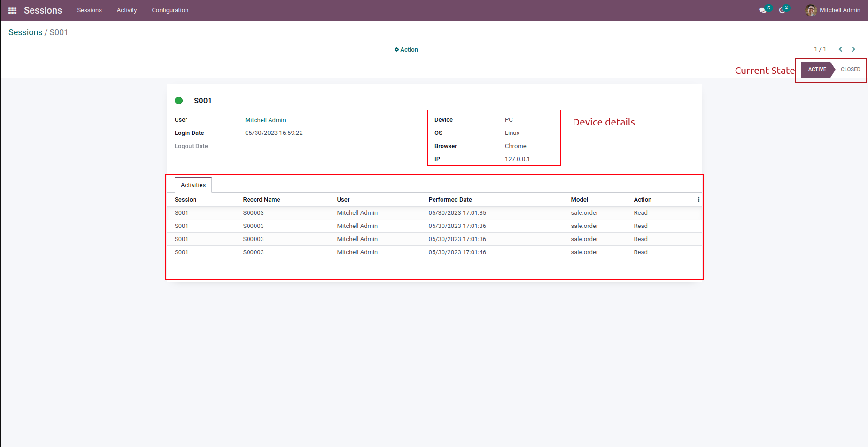Image resolution: width=868 pixels, height=447 pixels.
Task: Sort by Session column header
Action: point(186,200)
